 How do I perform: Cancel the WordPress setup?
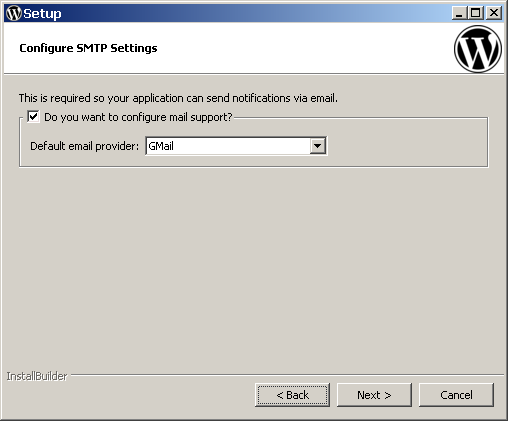point(456,395)
